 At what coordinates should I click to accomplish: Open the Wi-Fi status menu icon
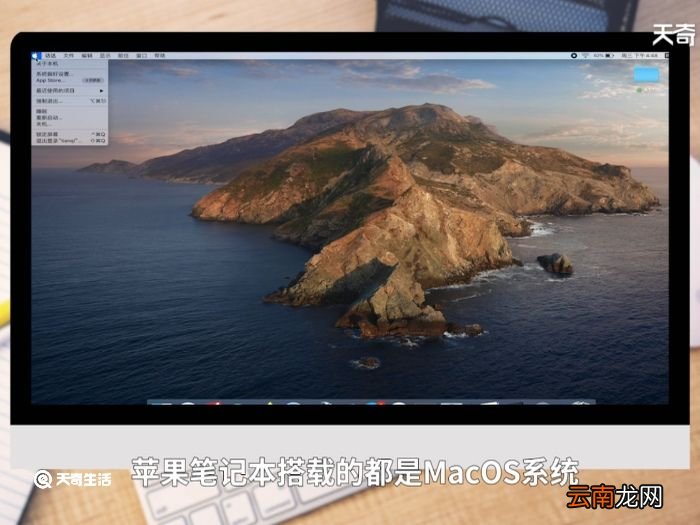tap(585, 56)
